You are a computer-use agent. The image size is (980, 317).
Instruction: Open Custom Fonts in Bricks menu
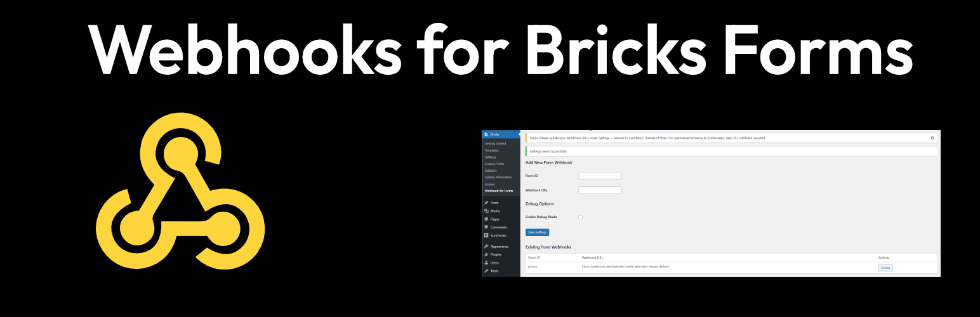pyautogui.click(x=494, y=164)
